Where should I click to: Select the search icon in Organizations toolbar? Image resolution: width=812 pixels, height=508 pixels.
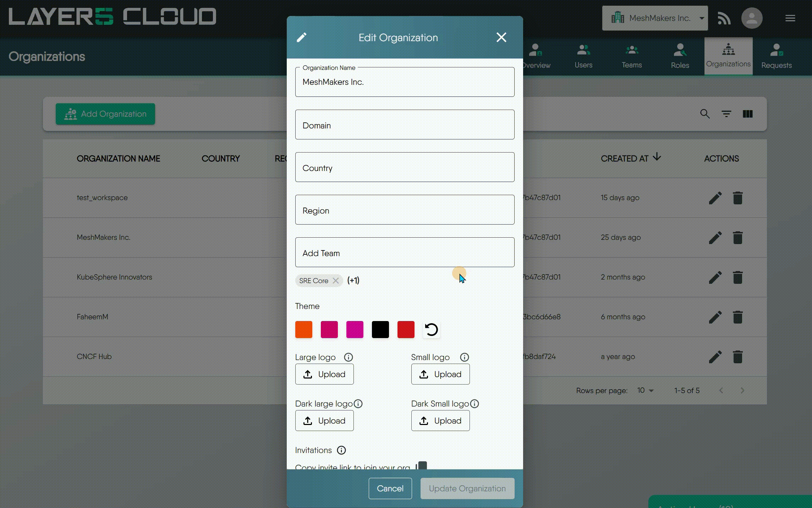pos(705,114)
